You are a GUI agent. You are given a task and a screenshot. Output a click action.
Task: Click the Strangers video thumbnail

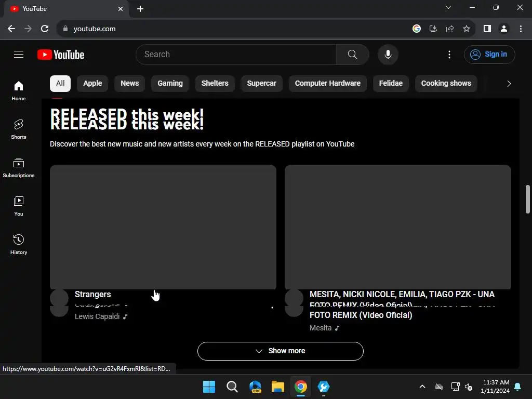163,227
